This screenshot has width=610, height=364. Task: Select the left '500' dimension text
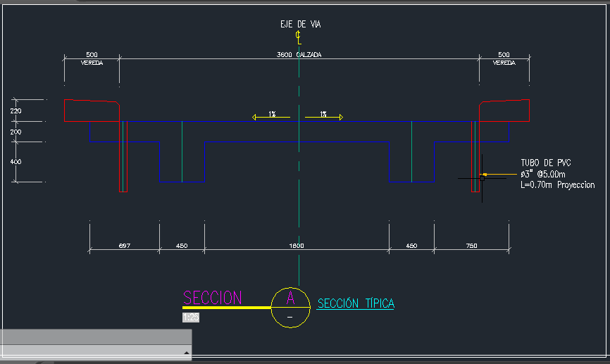click(92, 55)
